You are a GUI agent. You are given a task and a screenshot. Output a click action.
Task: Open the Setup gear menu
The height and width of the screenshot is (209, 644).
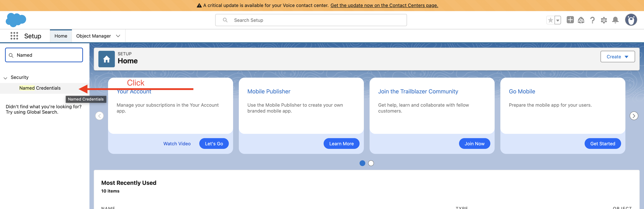pos(604,20)
